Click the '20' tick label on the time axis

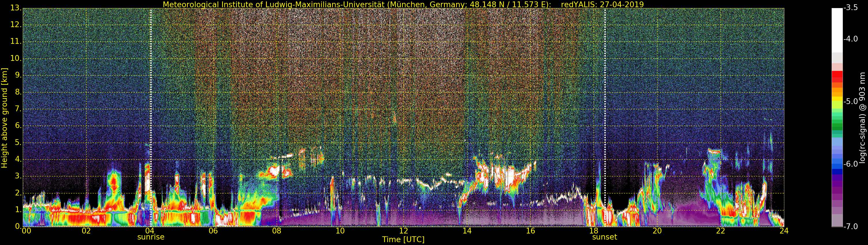(657, 231)
